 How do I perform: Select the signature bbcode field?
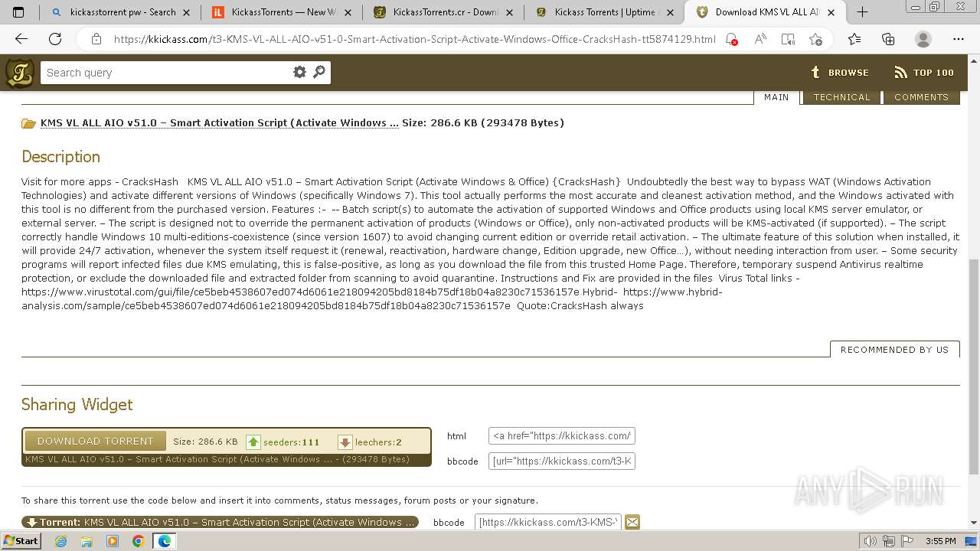(548, 523)
